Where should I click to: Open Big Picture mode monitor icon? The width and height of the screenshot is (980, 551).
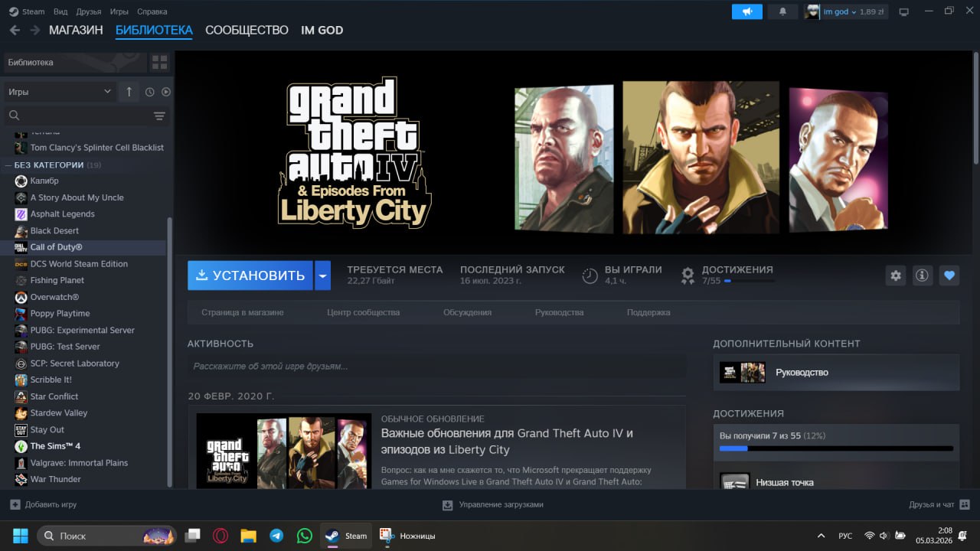(x=904, y=11)
